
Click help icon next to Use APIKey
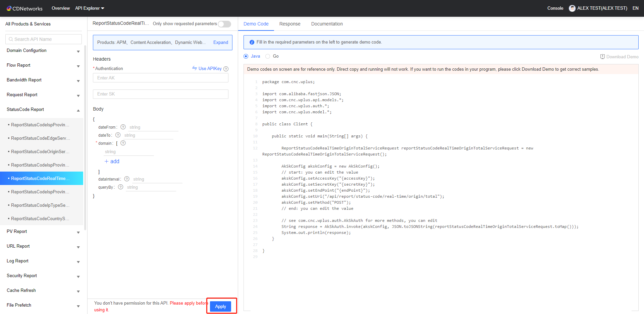tap(226, 69)
